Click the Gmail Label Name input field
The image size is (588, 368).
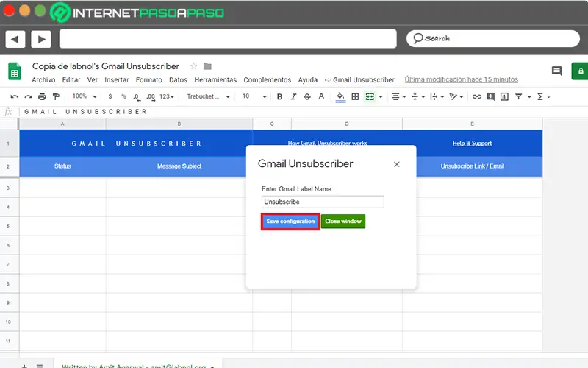point(323,202)
